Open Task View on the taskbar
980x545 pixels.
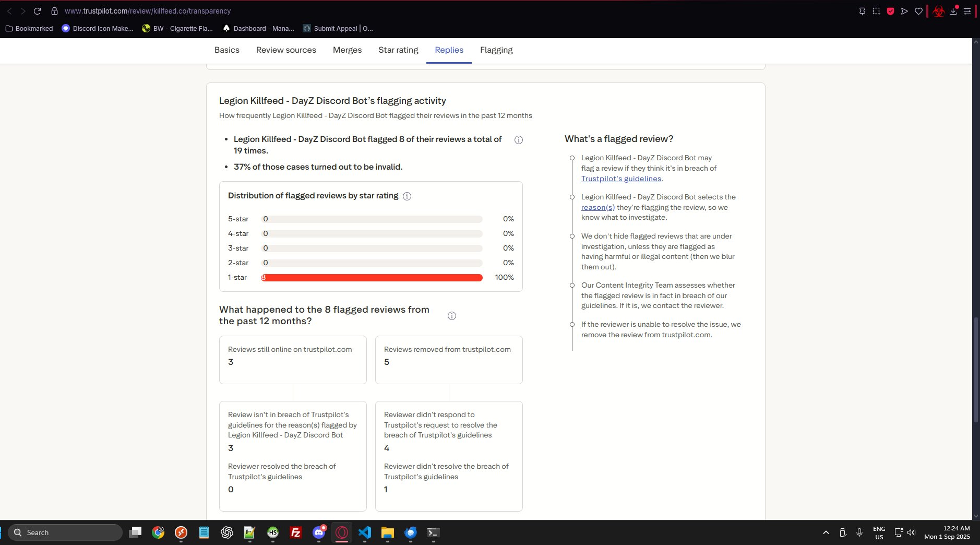pos(135,532)
